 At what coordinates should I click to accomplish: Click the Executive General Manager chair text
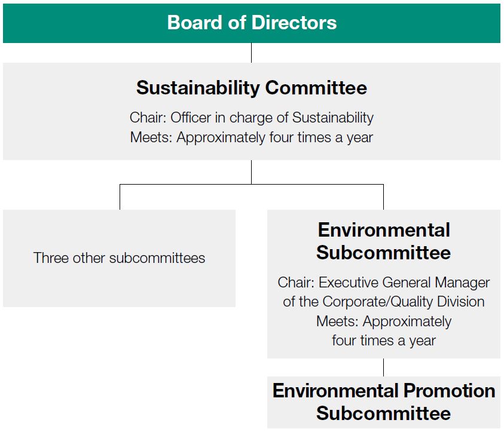click(383, 283)
